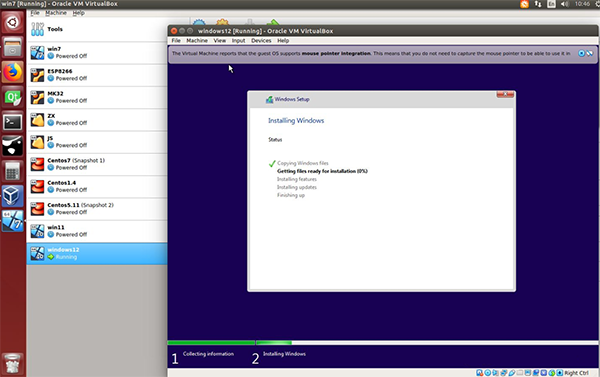Click the shared folders status icon
Viewport: 600px width, 377px height.
point(520,373)
